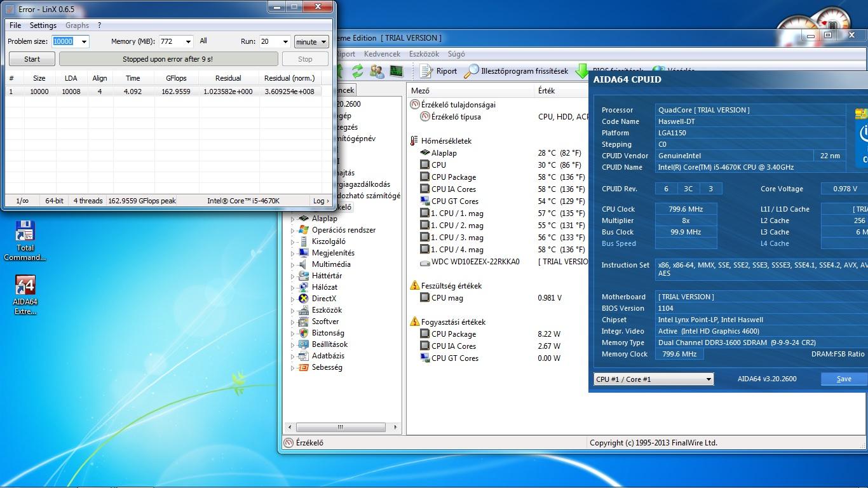Image resolution: width=868 pixels, height=488 pixels.
Task: Click Illesztőprogram frissítések toolbar button
Action: pos(516,71)
